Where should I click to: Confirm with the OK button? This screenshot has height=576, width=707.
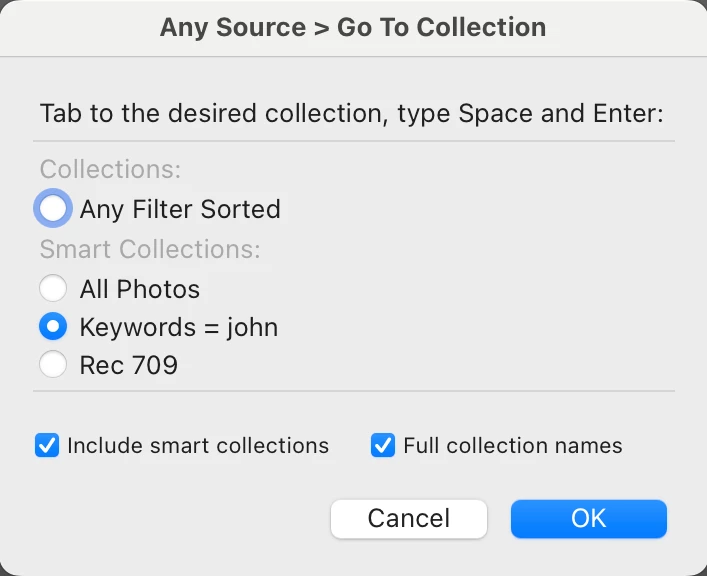(x=588, y=518)
